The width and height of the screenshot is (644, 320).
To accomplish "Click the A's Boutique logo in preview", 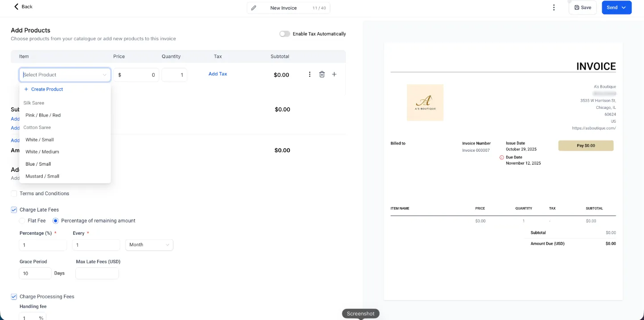I will (425, 103).
